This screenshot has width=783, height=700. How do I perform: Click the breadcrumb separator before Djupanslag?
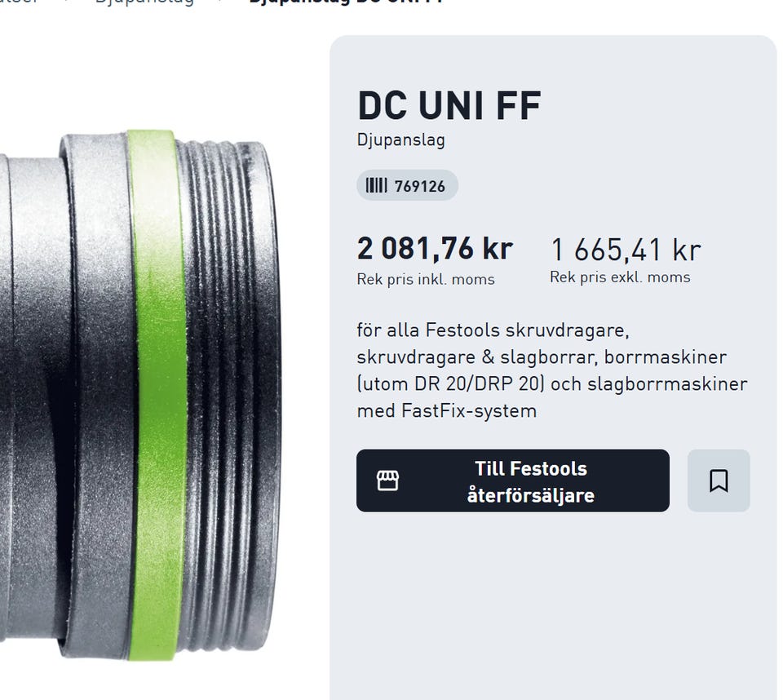67,1
